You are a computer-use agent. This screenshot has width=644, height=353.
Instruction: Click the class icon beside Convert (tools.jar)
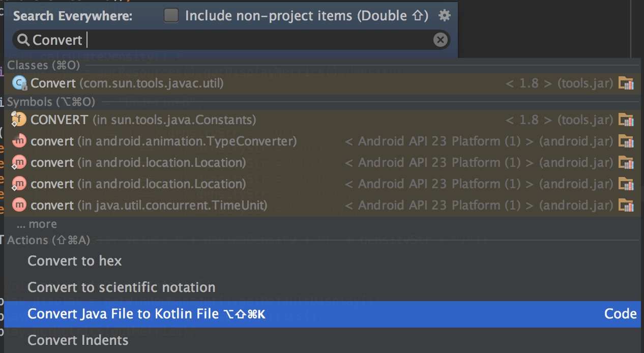click(19, 82)
